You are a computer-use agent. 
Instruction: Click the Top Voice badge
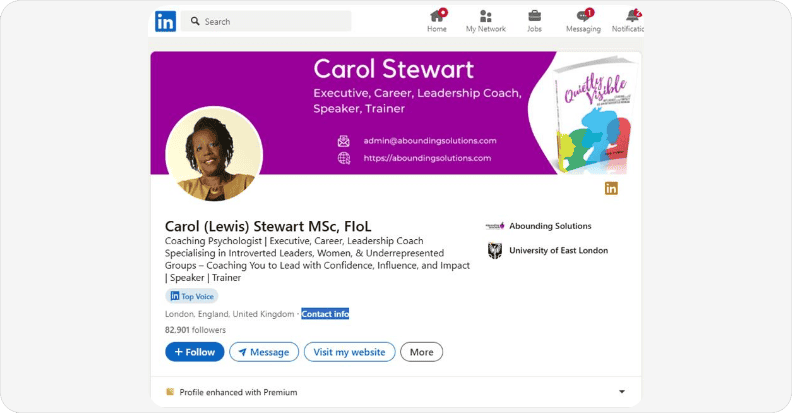(192, 296)
